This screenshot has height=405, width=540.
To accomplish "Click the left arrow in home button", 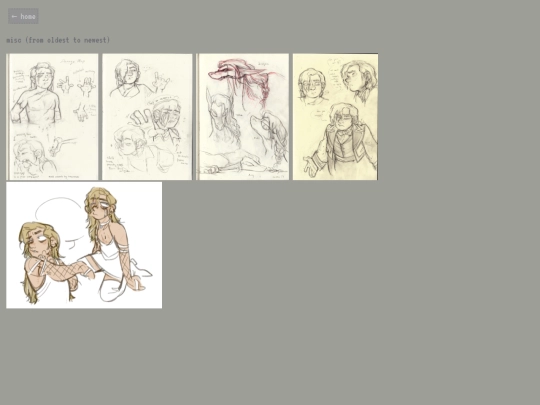I will tap(14, 16).
